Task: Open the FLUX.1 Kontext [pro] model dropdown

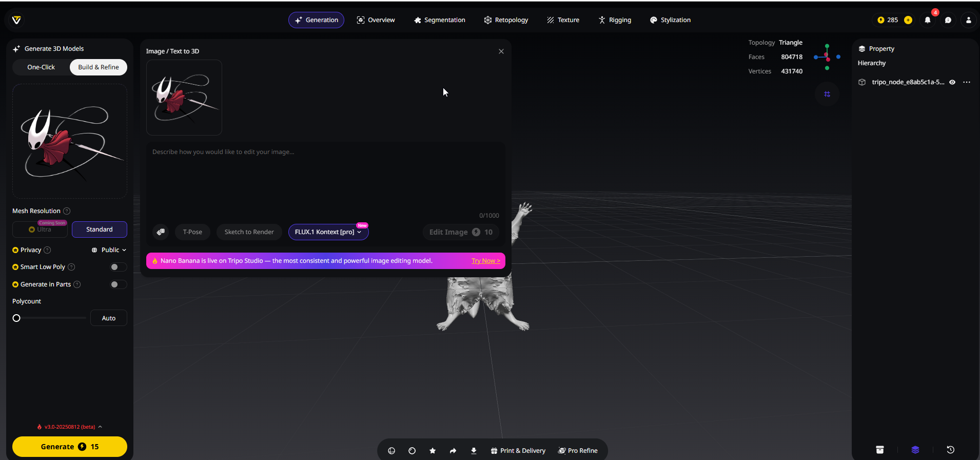Action: pos(328,232)
